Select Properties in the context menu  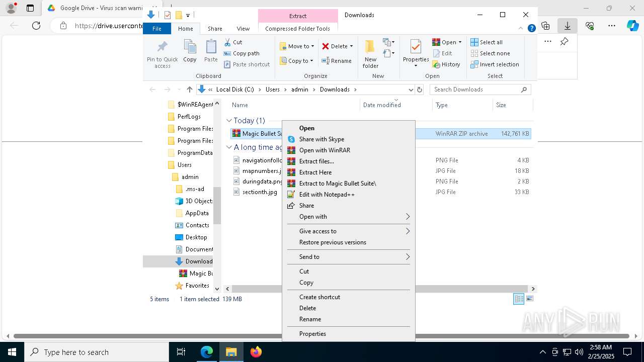tap(348, 334)
